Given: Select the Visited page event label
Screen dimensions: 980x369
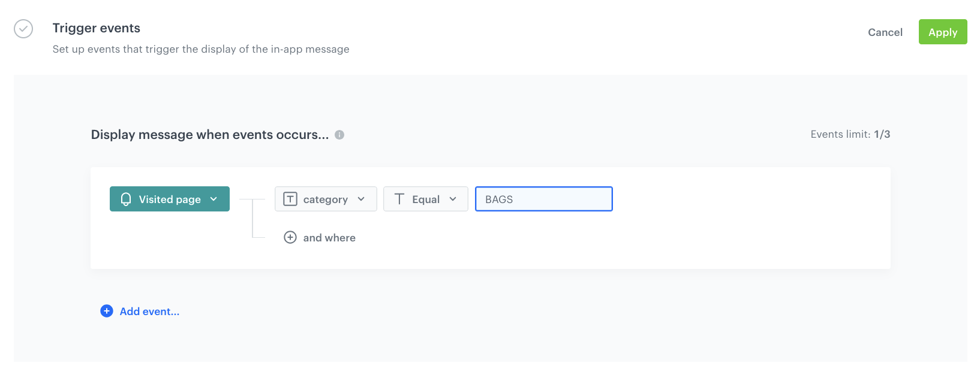Looking at the screenshot, I should [x=170, y=199].
